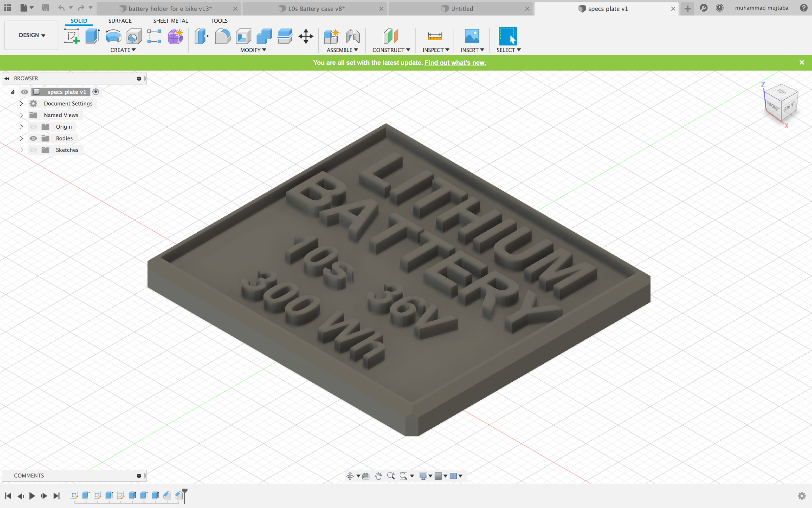Select the Shell tool icon
This screenshot has width=812, height=508.
tap(243, 36)
